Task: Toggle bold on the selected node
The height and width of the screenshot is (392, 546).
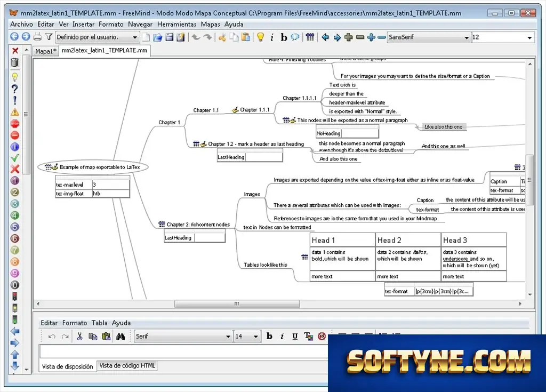Action: click(284, 37)
